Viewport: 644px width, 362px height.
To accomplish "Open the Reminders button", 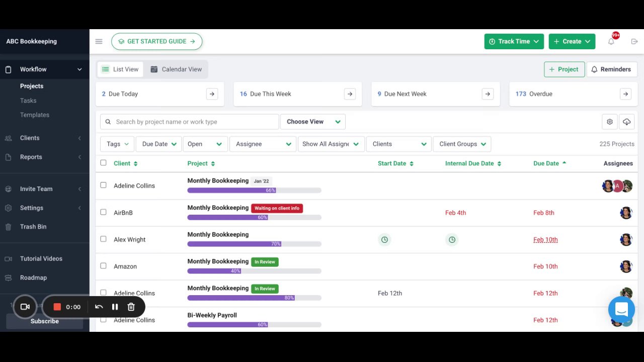I will [x=611, y=69].
